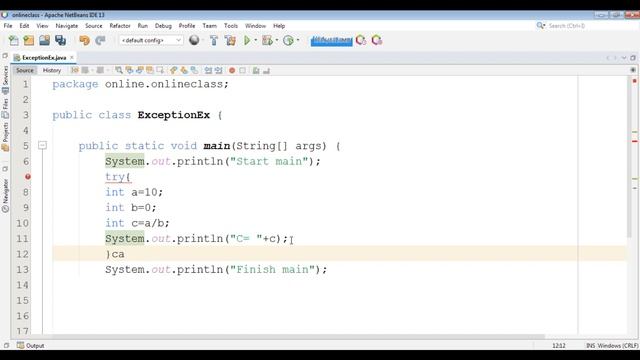Image resolution: width=640 pixels, height=360 pixels.
Task: Switch editor to Source view
Action: [x=25, y=70]
